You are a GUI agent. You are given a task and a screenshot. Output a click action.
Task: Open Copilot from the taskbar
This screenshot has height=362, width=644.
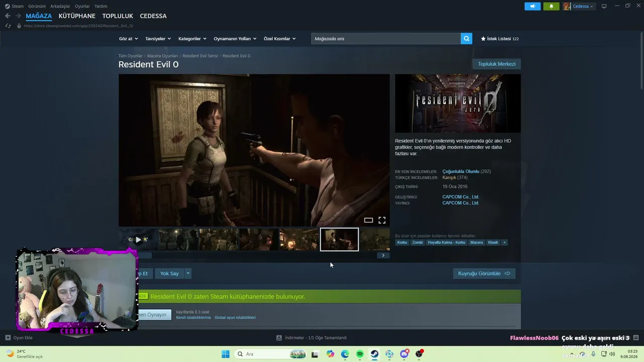[x=330, y=354]
